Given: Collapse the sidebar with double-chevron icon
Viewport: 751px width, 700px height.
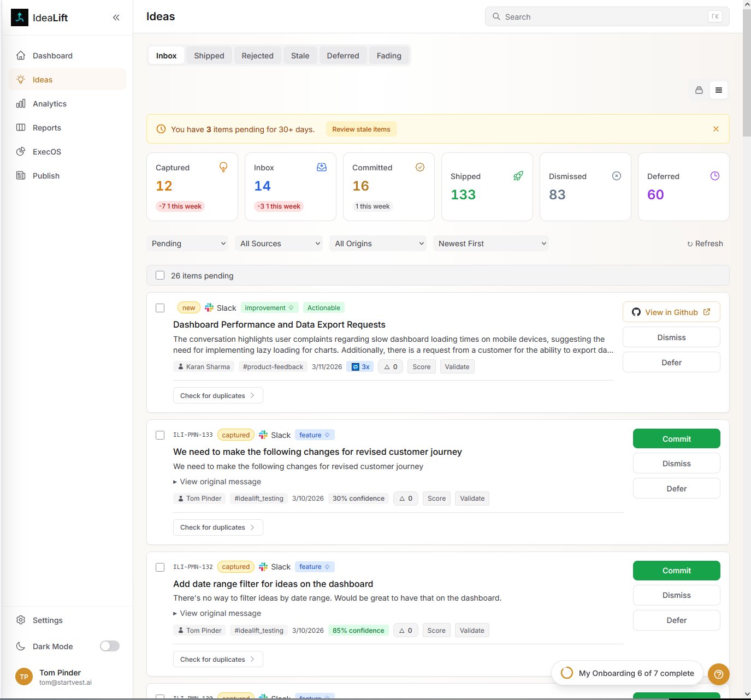Looking at the screenshot, I should (116, 17).
